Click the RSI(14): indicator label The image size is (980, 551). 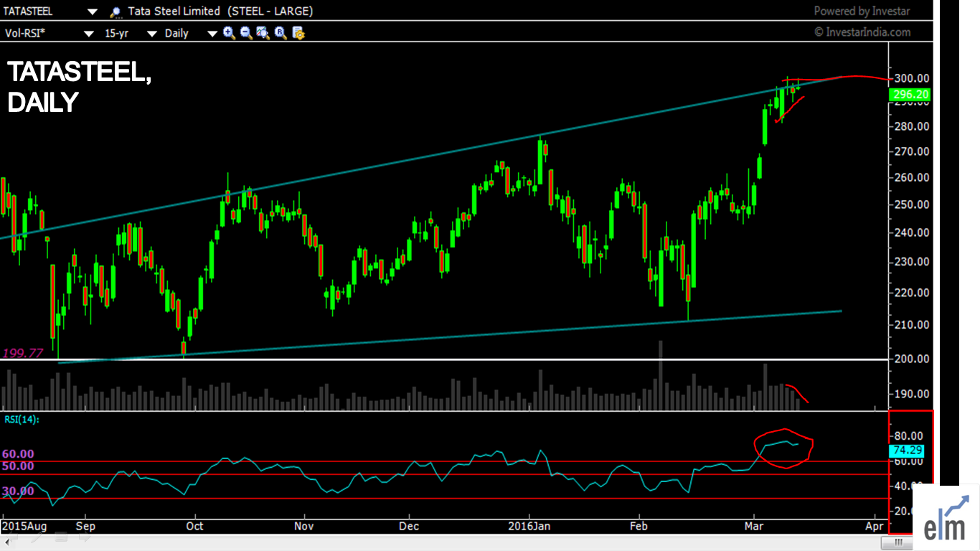point(22,419)
